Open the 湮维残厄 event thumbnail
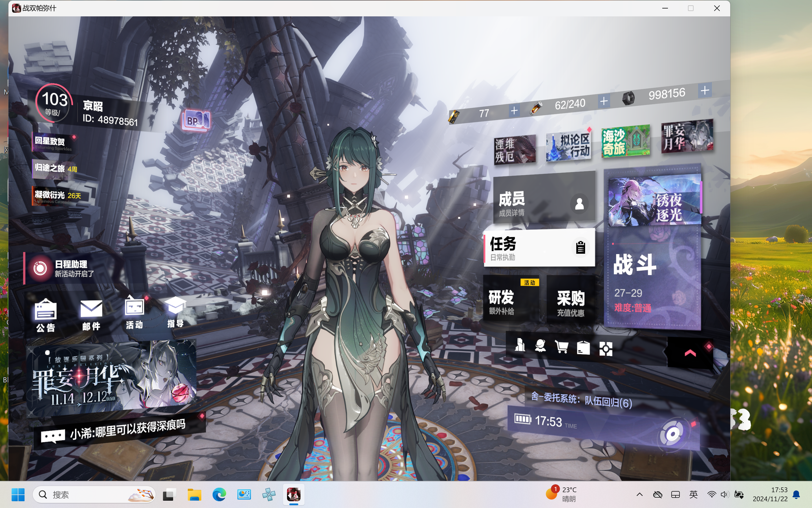The image size is (812, 508). tap(515, 150)
